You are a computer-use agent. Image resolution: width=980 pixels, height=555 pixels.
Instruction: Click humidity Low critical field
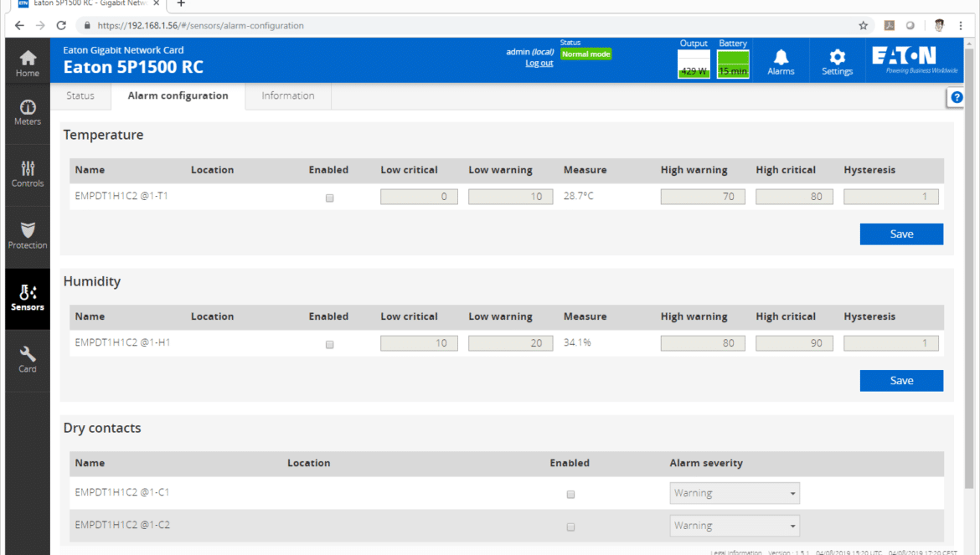coord(419,343)
